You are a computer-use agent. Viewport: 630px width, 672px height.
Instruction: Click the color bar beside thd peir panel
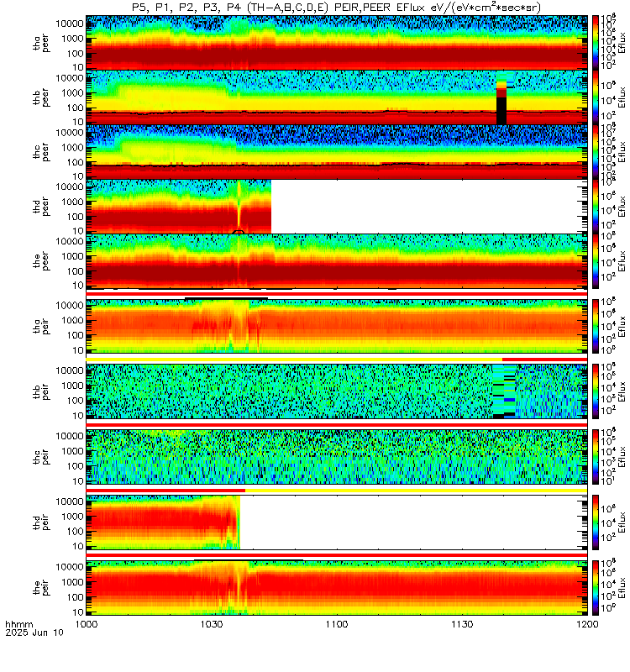pyautogui.click(x=596, y=522)
